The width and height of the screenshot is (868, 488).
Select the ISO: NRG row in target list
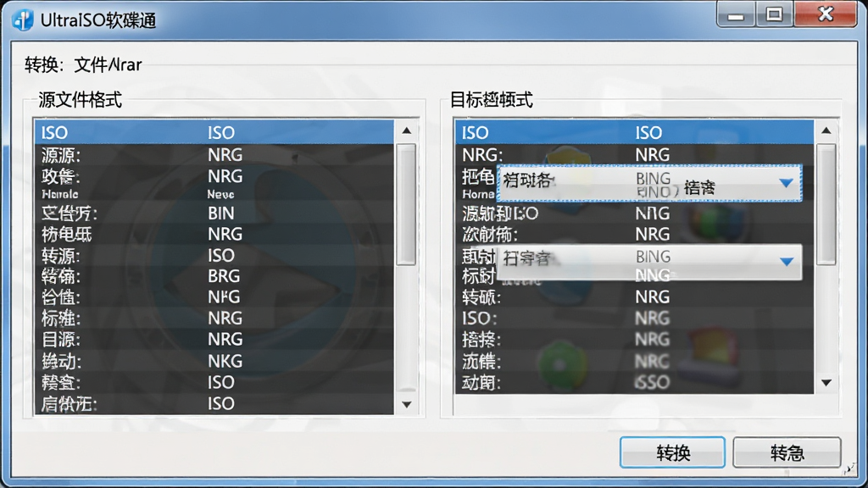tap(634, 319)
